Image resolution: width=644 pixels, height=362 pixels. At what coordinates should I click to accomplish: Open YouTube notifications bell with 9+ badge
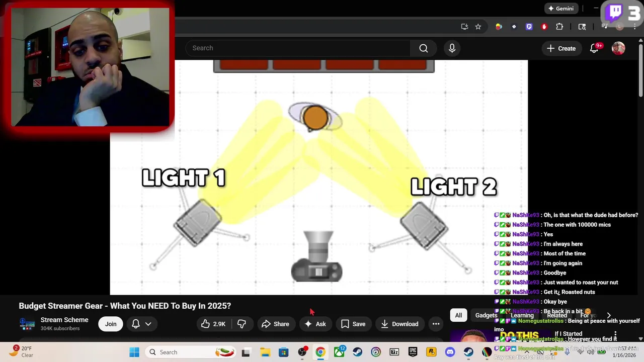(594, 48)
